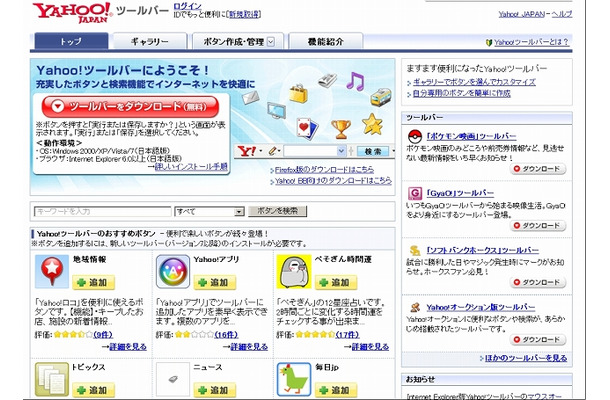Click the GyaO! G icon
Image resolution: width=610 pixels, height=400 pixels.
[x=415, y=193]
